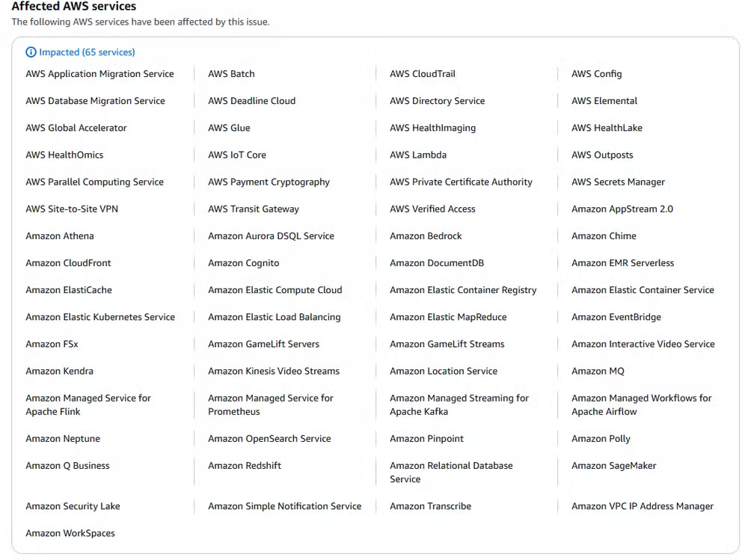Click Amazon WorkSpaces at the list bottom
The width and height of the screenshot is (748, 560).
click(70, 533)
